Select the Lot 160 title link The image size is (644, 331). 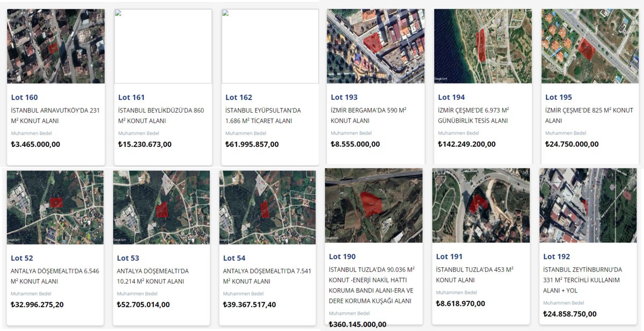pos(24,97)
